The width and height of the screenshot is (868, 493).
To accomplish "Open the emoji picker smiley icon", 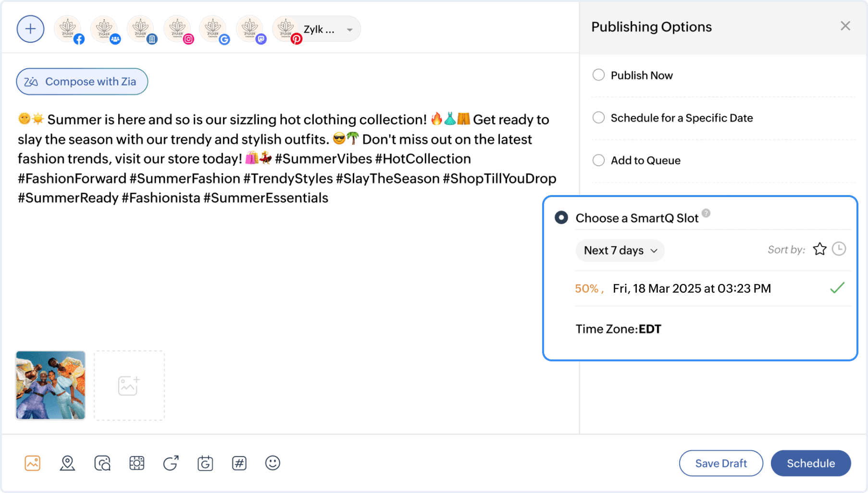I will (273, 463).
